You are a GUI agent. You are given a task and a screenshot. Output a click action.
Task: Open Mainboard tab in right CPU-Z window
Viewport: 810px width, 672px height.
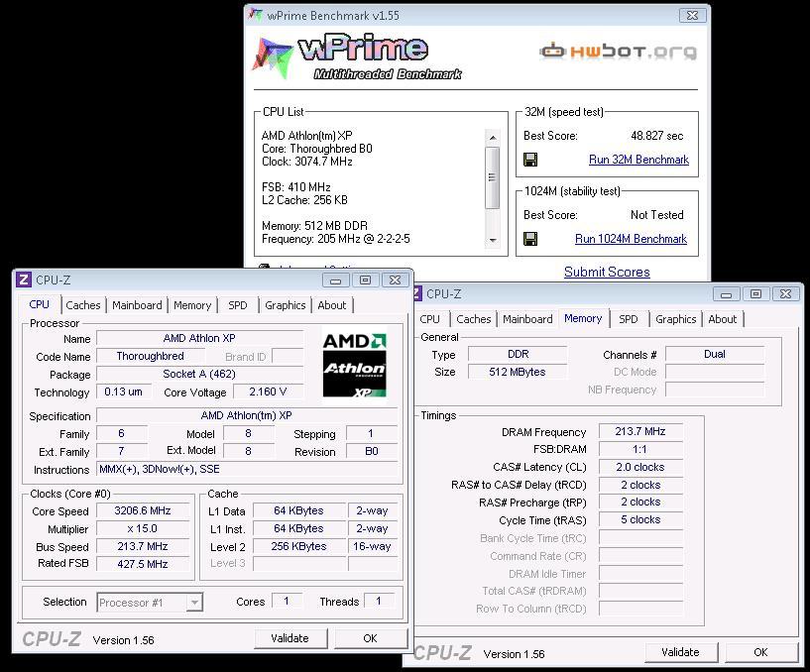(x=527, y=319)
